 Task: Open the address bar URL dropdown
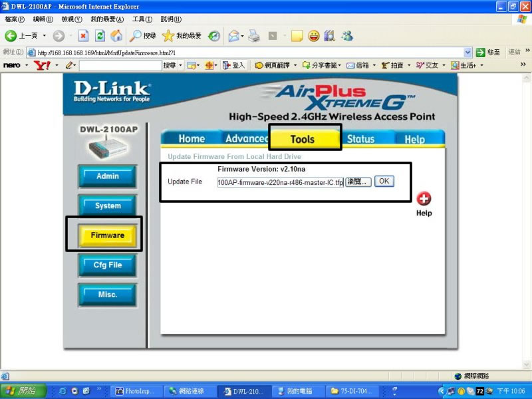(467, 53)
